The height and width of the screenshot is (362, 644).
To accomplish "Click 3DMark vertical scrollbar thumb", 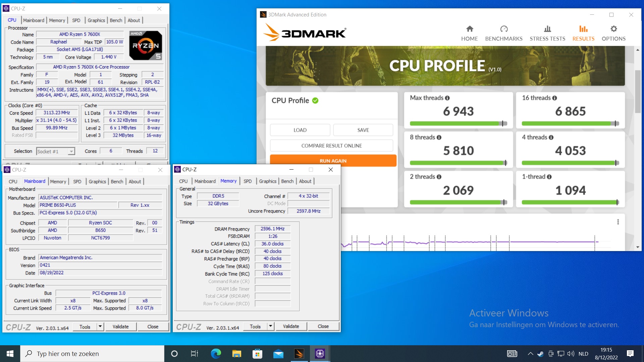I will tap(638, 92).
